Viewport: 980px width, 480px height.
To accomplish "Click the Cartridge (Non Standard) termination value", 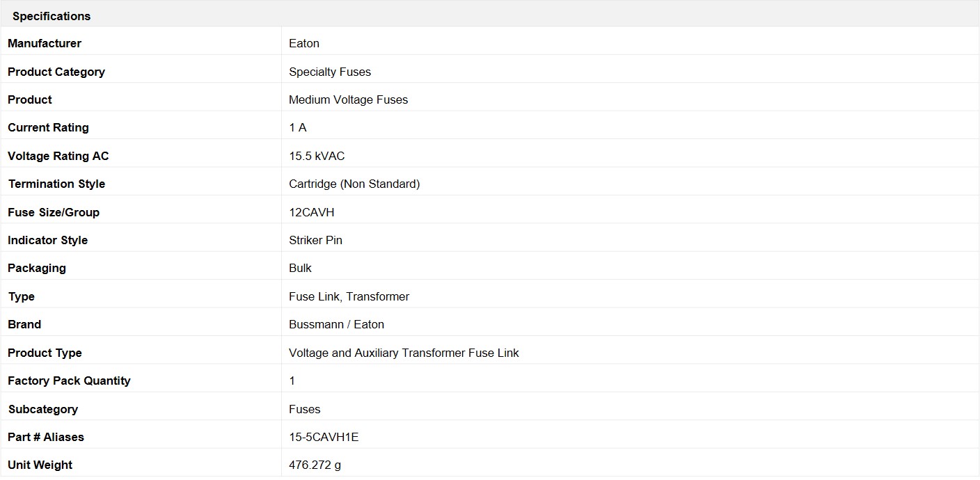I will (x=354, y=184).
